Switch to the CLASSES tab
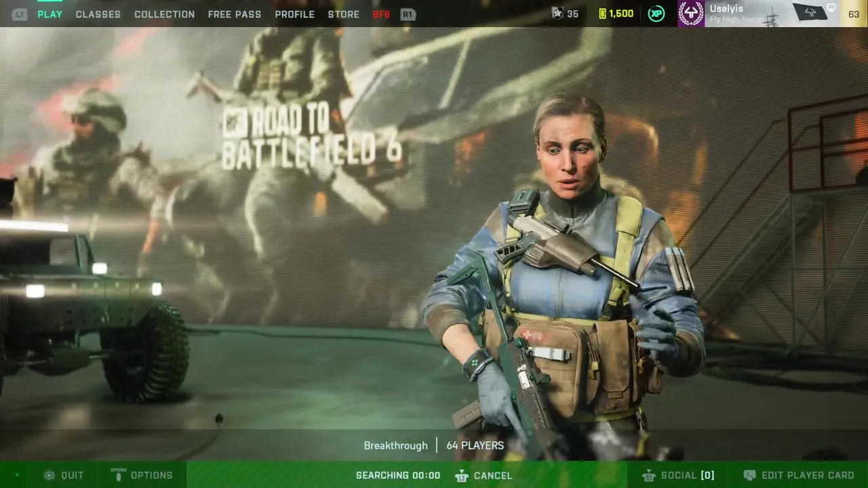This screenshot has height=488, width=868. pos(98,14)
